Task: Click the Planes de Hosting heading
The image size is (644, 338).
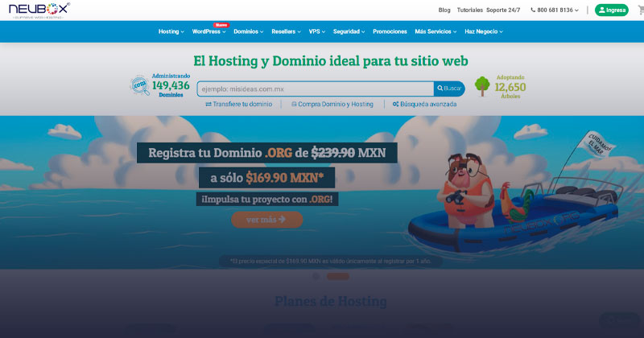Action: point(331,302)
